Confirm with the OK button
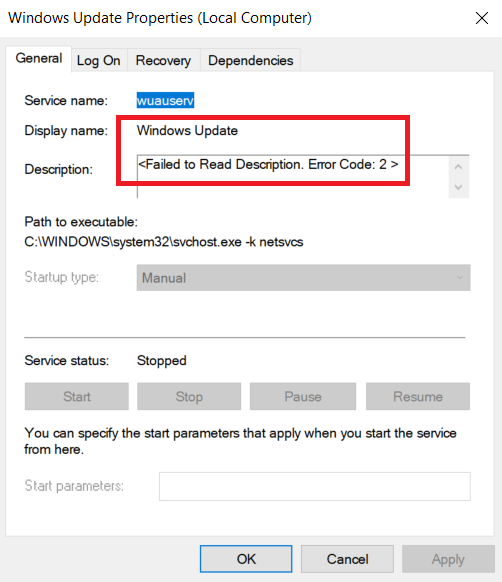The height and width of the screenshot is (582, 502). (x=246, y=559)
